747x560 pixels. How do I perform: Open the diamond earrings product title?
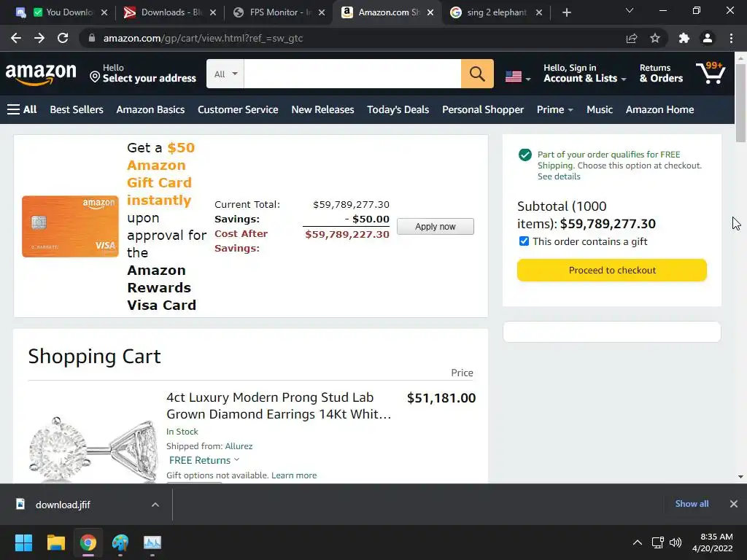(279, 405)
